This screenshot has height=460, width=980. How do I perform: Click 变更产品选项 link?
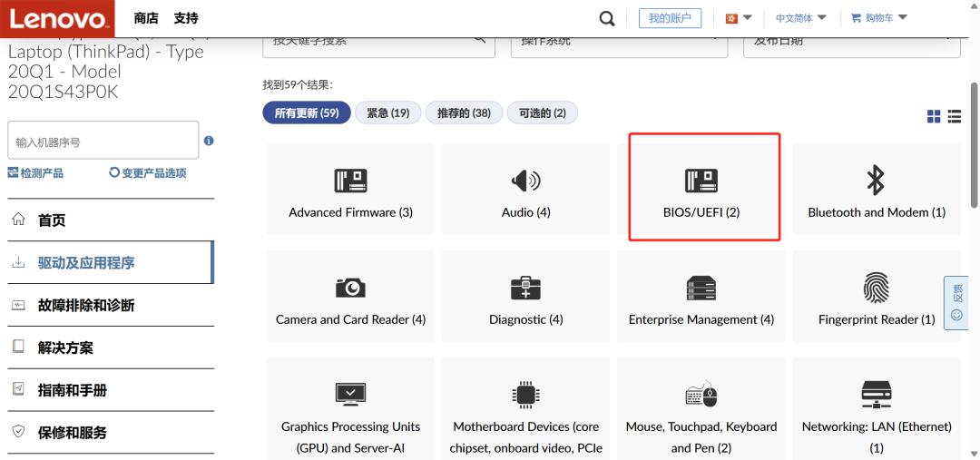click(x=148, y=173)
